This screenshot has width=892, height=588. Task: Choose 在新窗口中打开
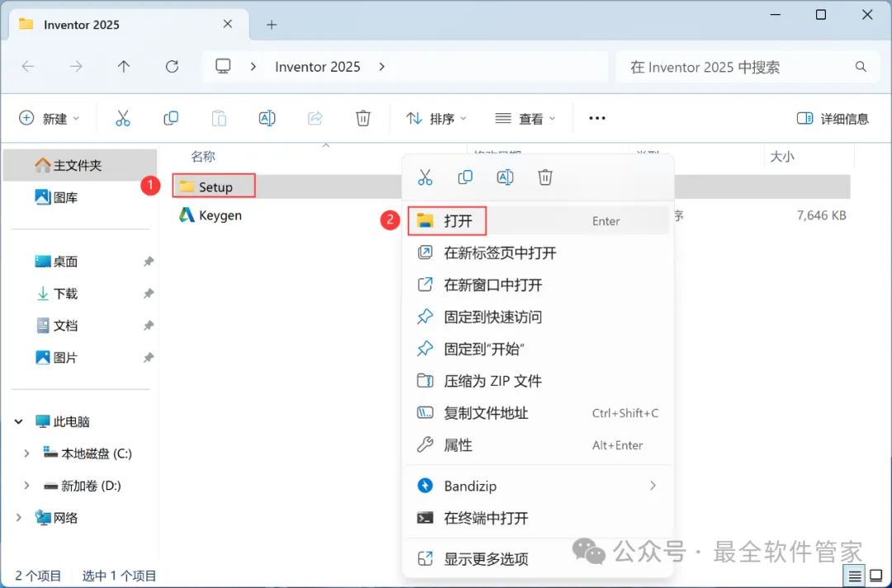click(x=539, y=284)
